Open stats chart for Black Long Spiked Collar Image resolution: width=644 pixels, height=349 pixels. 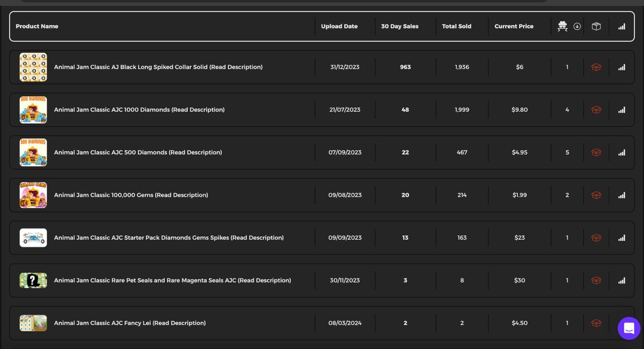(x=622, y=67)
